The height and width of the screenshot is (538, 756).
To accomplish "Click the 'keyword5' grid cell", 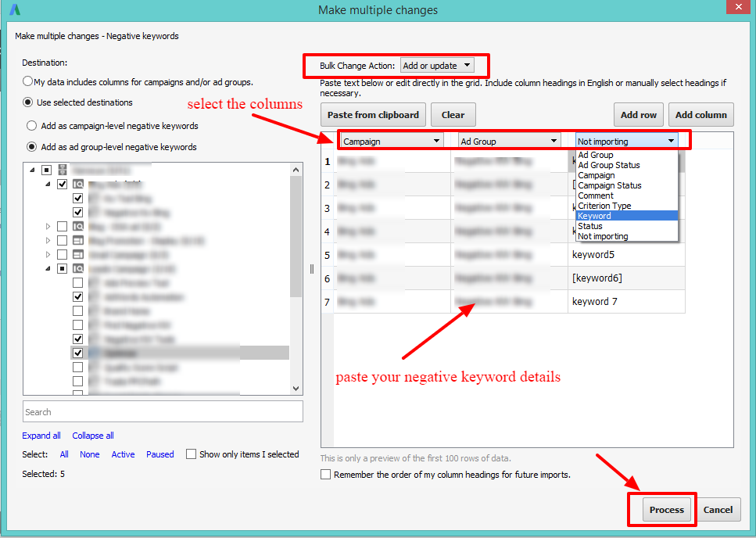I will (x=626, y=255).
